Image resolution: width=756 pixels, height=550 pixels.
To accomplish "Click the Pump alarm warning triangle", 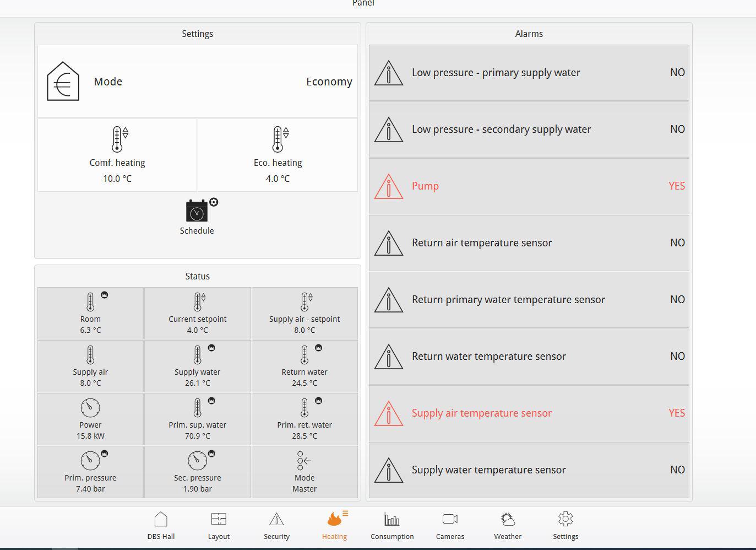I will 389,186.
